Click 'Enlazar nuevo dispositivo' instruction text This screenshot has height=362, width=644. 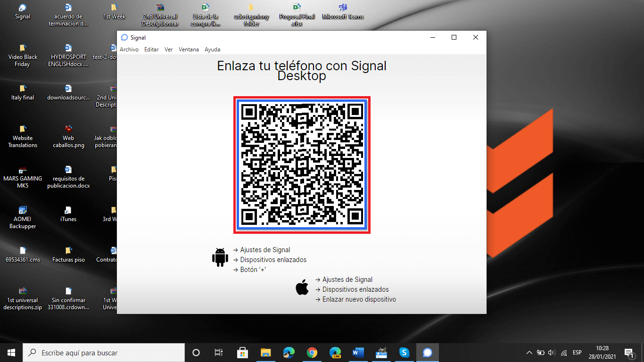point(359,299)
